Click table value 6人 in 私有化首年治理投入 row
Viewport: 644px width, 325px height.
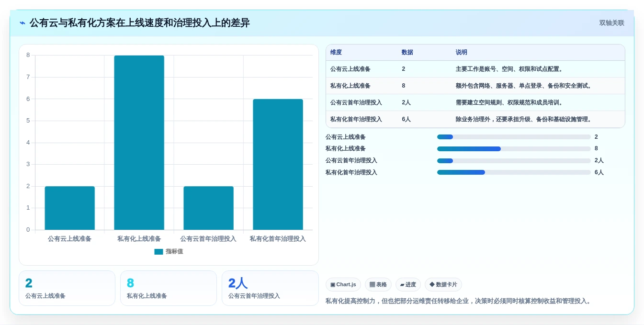(406, 120)
